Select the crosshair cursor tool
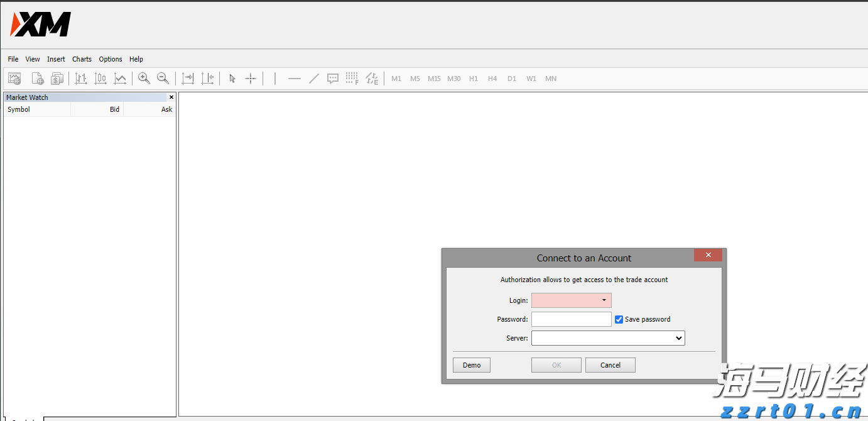The width and height of the screenshot is (868, 421). pos(251,79)
